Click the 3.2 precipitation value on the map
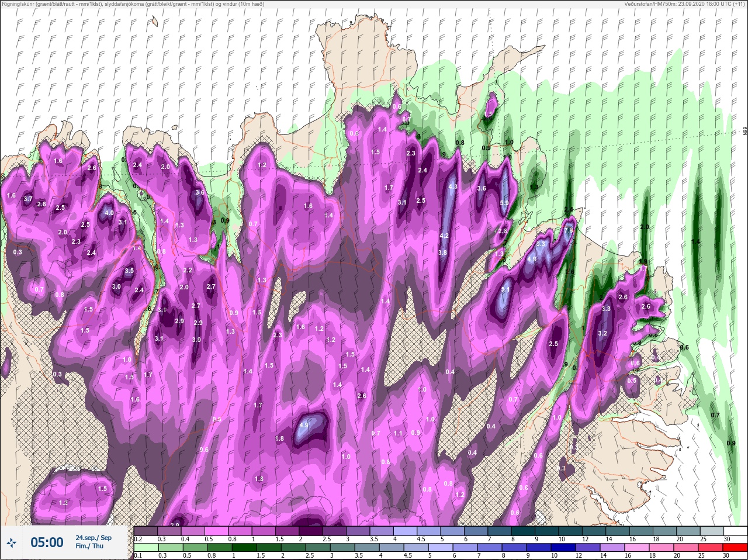The image size is (748, 560). coord(603,333)
